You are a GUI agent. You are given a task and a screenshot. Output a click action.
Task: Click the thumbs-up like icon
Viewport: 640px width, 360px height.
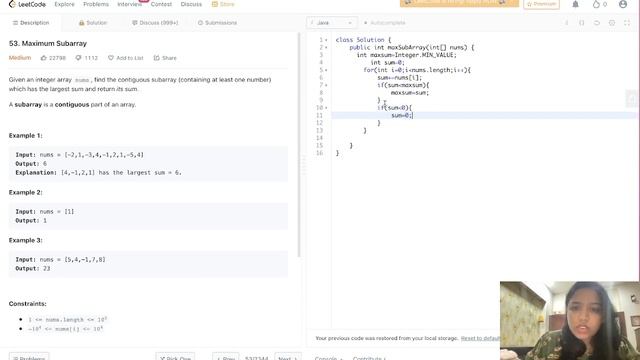[44, 58]
